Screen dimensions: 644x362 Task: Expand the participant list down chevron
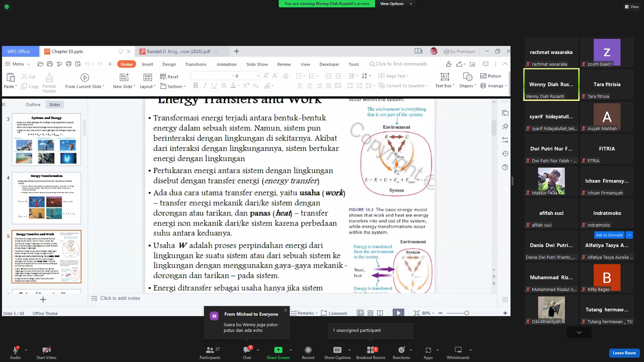point(579,333)
